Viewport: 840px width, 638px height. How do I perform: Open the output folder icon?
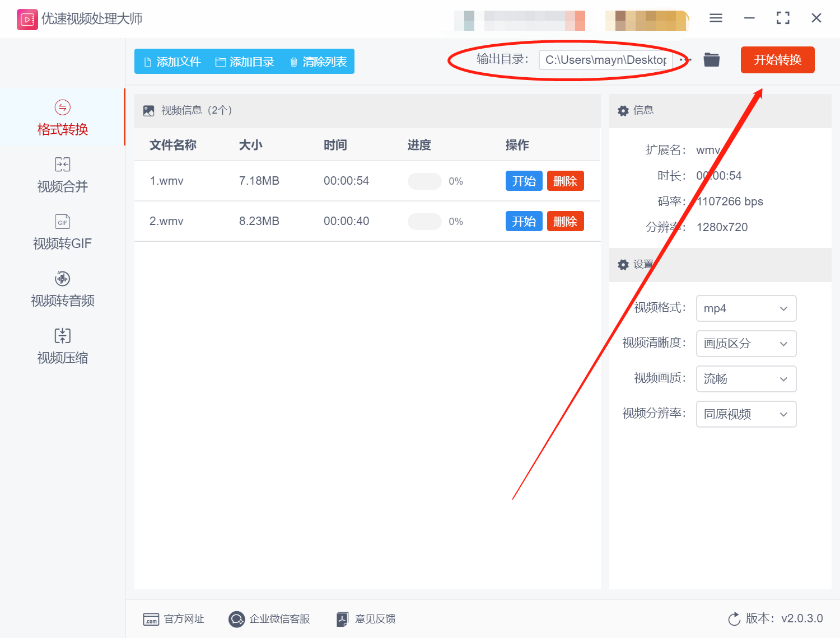tap(711, 59)
